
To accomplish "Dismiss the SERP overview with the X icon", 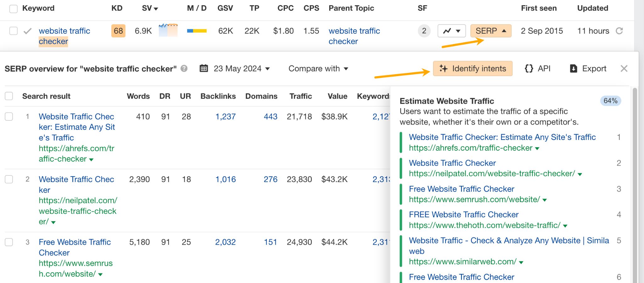I will click(x=625, y=69).
